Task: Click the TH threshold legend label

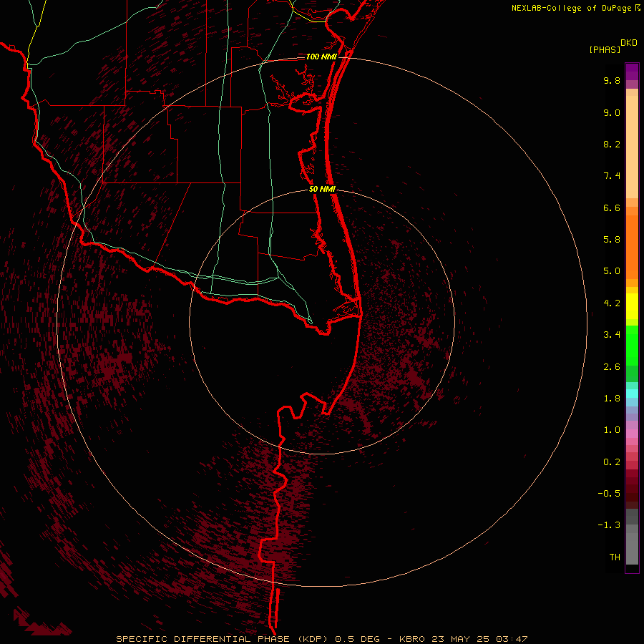Action: pyautogui.click(x=615, y=557)
